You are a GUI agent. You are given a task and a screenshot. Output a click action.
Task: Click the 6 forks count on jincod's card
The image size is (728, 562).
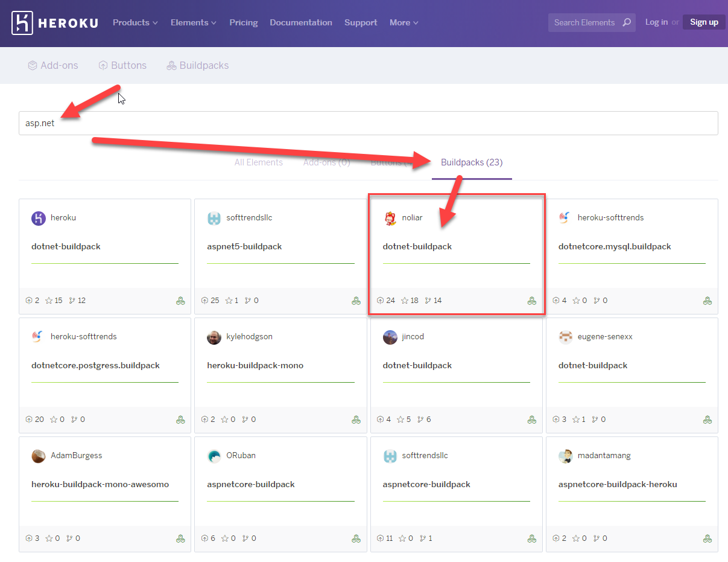pos(425,420)
